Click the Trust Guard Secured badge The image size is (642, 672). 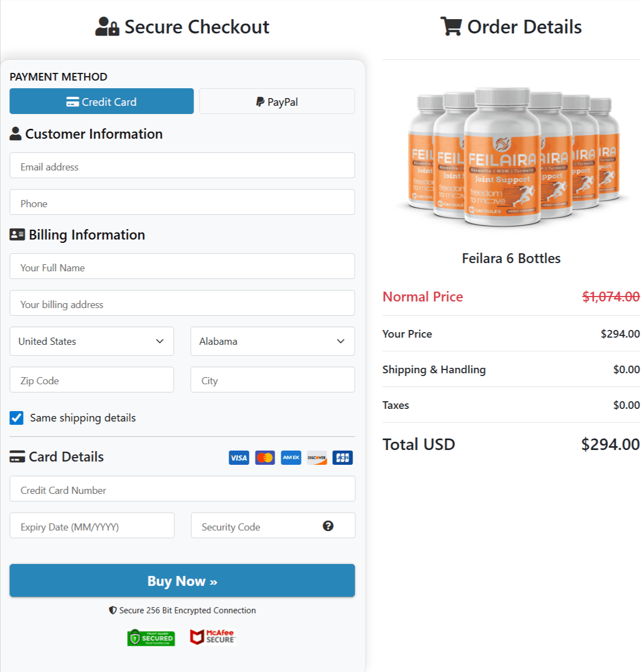(x=151, y=637)
